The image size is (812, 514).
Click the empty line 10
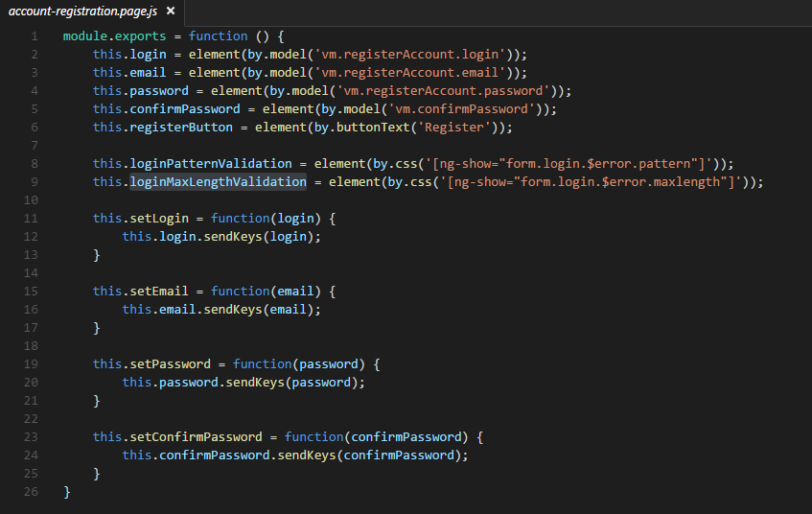(414, 200)
